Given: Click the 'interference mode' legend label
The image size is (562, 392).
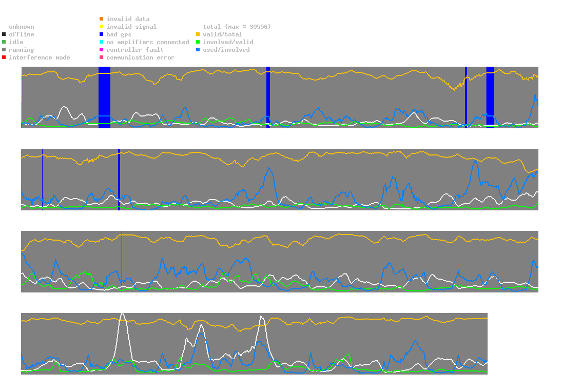Looking at the screenshot, I should click(x=40, y=57).
